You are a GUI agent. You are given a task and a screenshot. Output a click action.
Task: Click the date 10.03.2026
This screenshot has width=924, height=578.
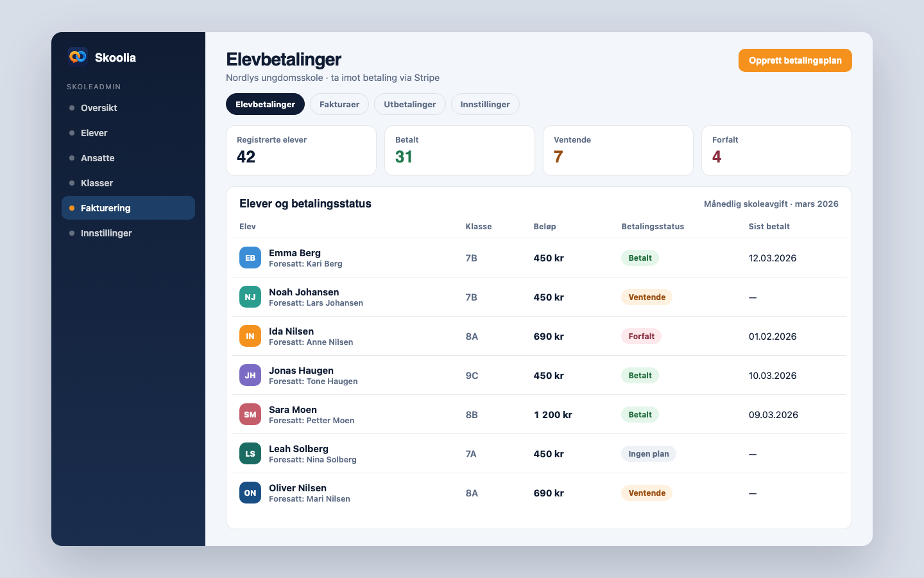(773, 376)
